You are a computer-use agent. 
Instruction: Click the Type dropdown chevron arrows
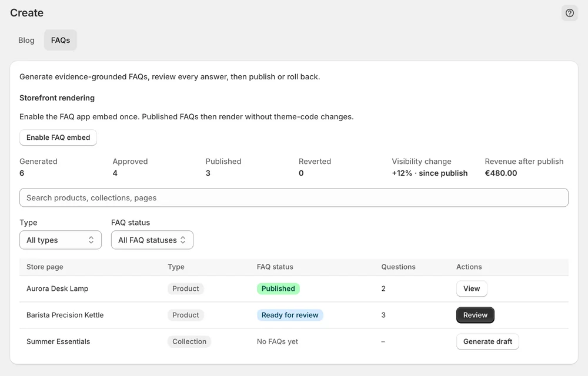pyautogui.click(x=91, y=240)
